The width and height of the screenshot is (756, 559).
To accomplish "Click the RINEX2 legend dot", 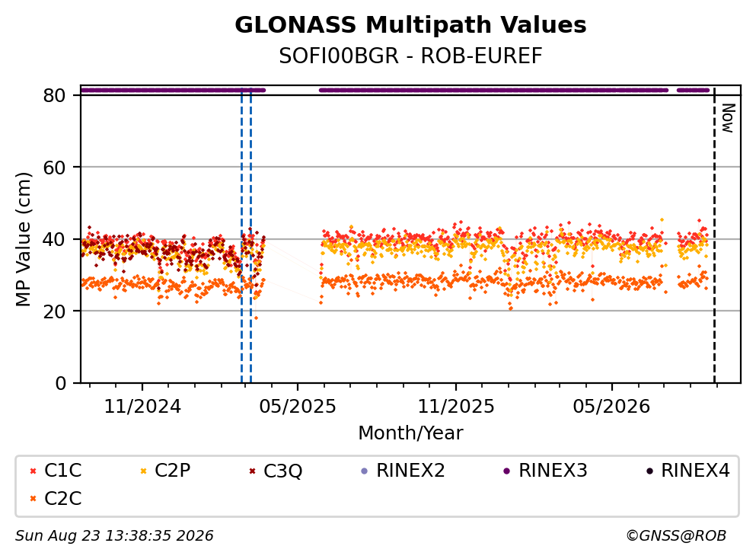I will (365, 471).
